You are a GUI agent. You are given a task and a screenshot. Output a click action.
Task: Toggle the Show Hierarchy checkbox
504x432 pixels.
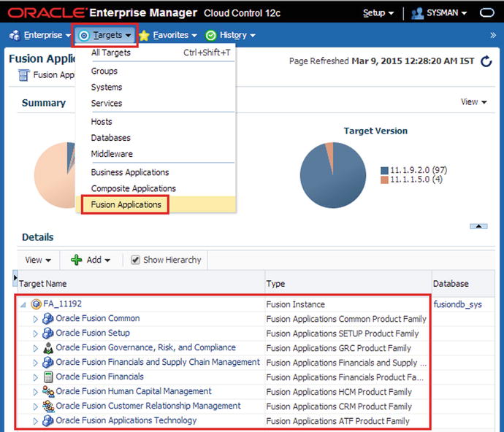pos(135,260)
